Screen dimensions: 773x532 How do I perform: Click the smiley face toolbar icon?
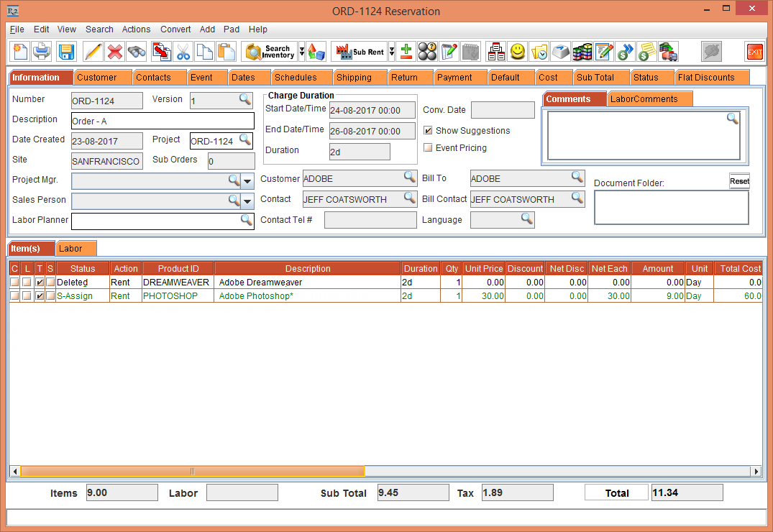click(x=517, y=52)
